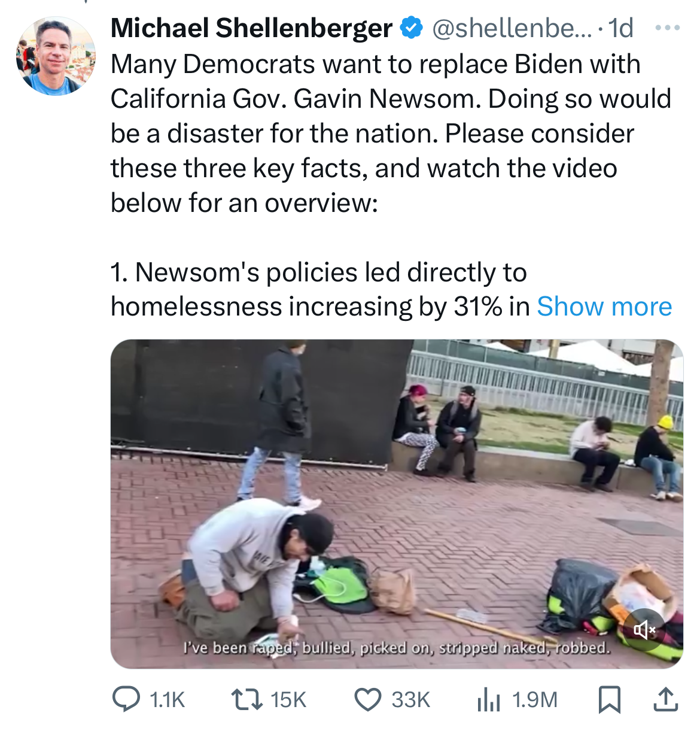
Task: Open Michael Shellenberger's profile picture
Action: [55, 56]
